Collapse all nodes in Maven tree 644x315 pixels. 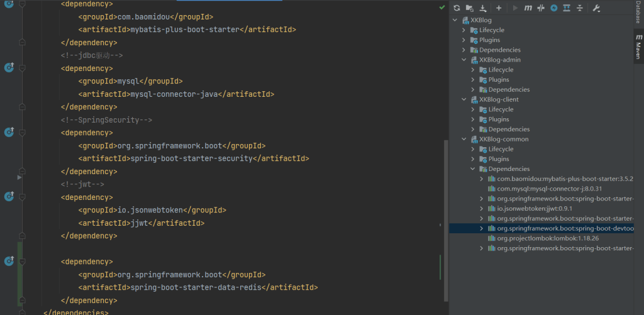point(580,8)
